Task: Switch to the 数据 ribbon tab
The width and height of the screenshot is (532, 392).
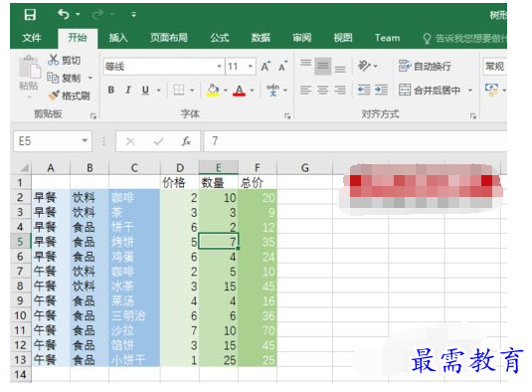Action: [x=261, y=38]
